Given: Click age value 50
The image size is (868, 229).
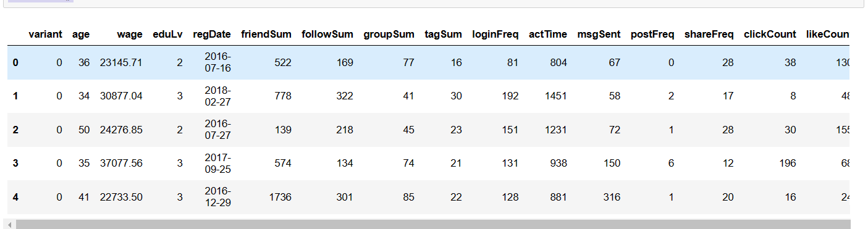Looking at the screenshot, I should pyautogui.click(x=83, y=130).
